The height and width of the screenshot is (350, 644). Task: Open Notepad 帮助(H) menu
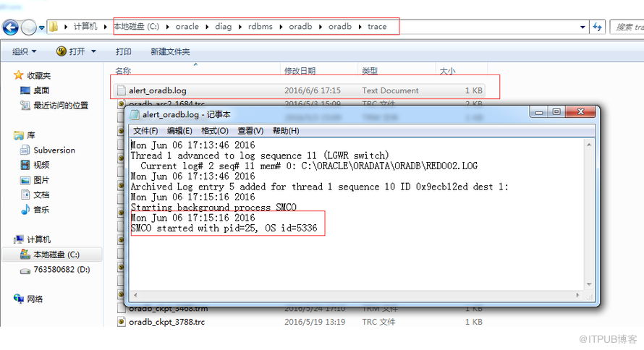[x=286, y=131]
